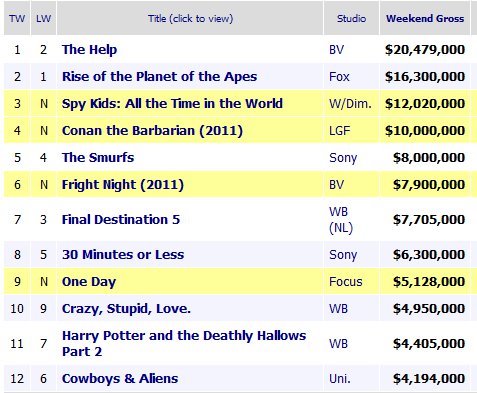Click Harry Potter and the Deathly Hallows Part 2

[x=184, y=343]
